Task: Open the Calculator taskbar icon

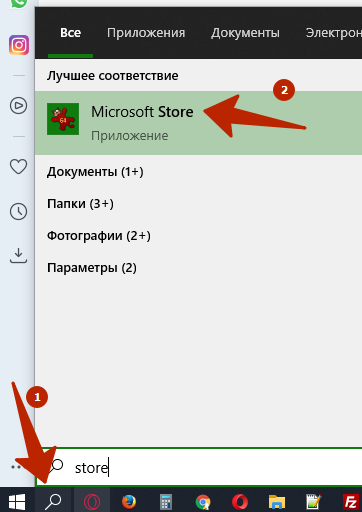Action: pyautogui.click(x=166, y=502)
